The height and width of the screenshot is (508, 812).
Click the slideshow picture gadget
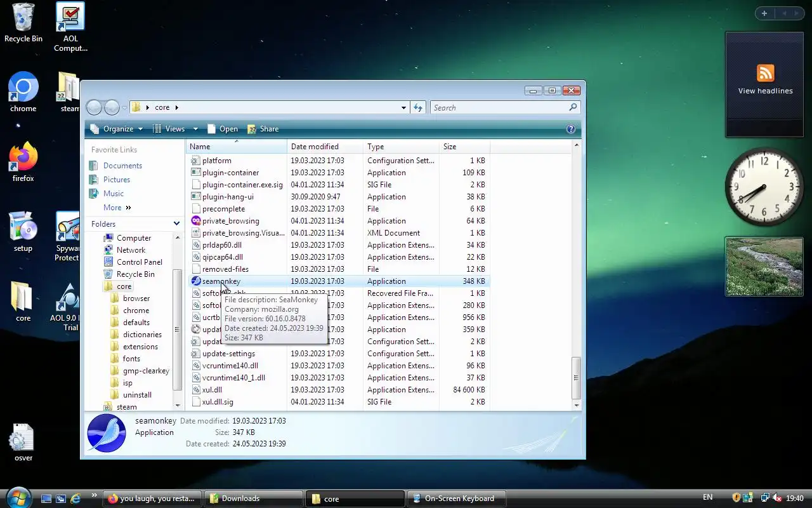click(764, 267)
